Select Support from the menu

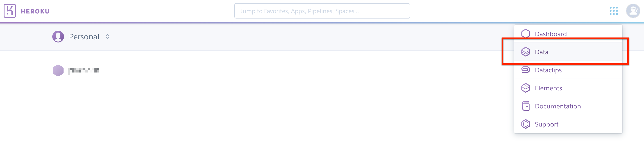tap(546, 124)
